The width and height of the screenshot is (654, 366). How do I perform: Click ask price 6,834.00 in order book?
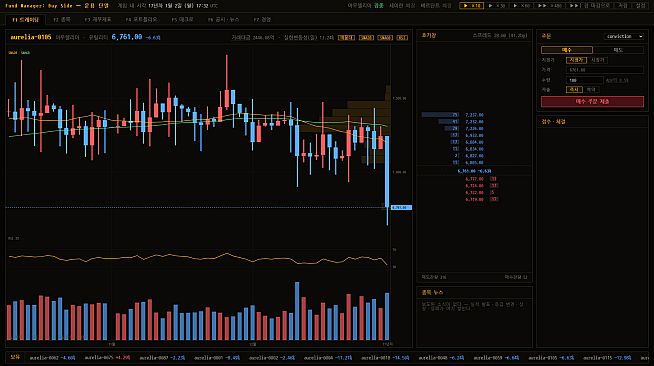474,149
